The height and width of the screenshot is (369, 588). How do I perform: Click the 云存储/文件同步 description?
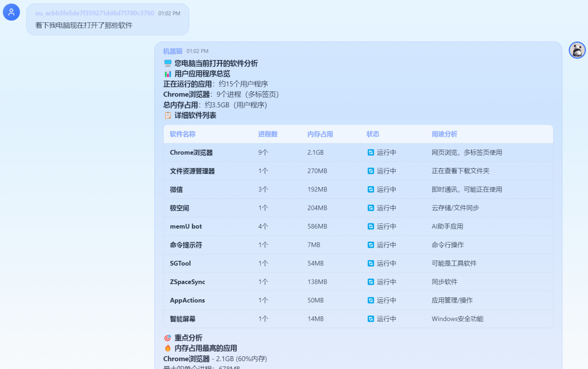coord(455,208)
